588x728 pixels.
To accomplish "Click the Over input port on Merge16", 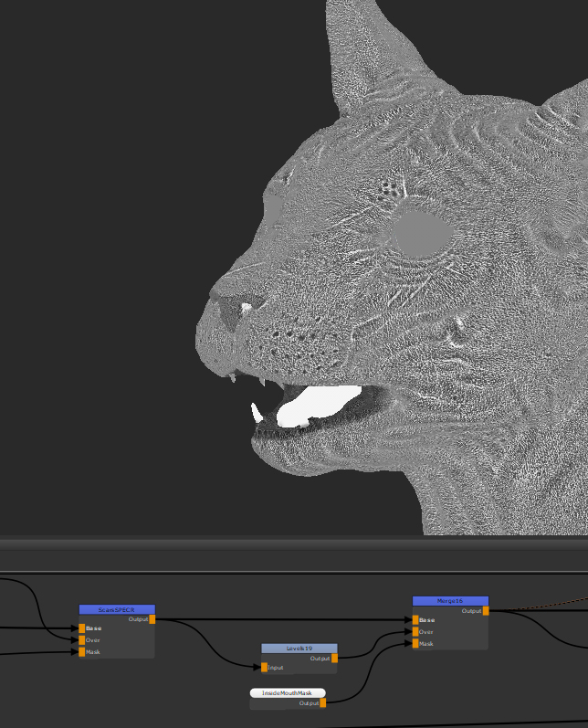I will pos(415,632).
